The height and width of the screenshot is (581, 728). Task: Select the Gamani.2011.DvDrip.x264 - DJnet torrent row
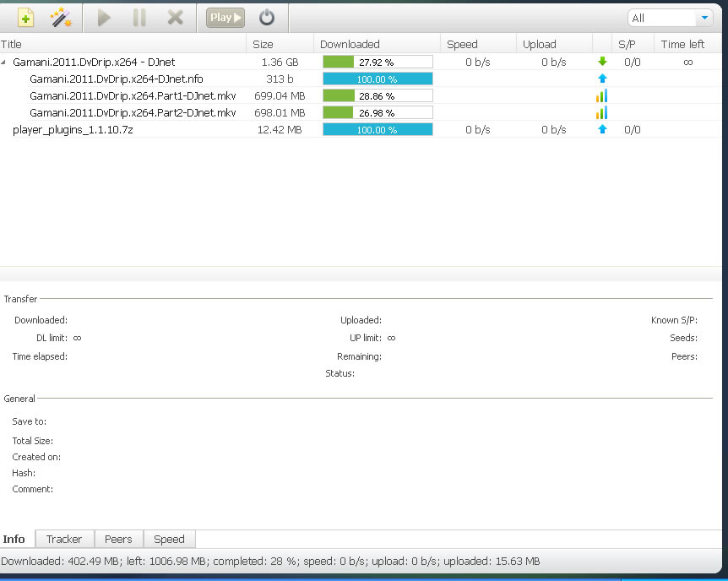coord(361,62)
